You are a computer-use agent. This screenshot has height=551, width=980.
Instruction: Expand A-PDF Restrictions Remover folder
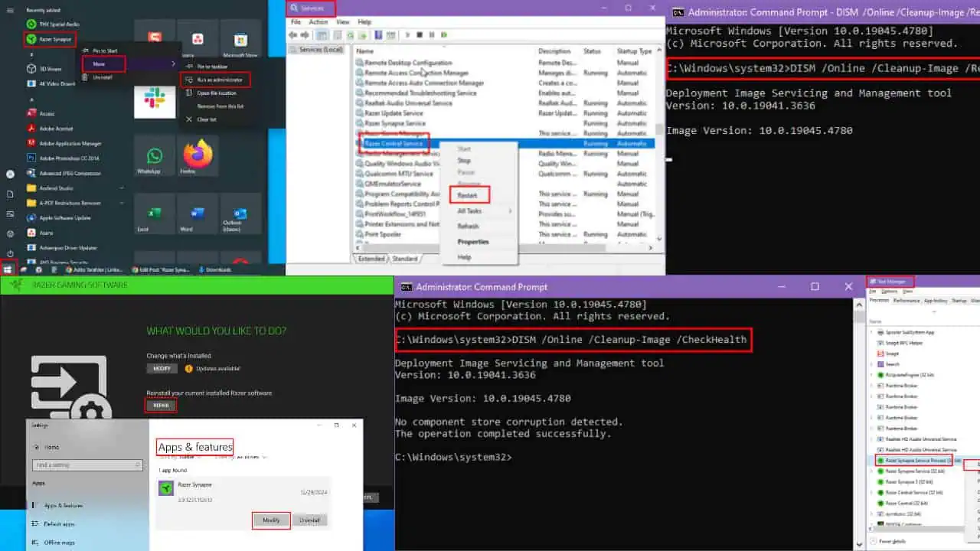(x=122, y=203)
